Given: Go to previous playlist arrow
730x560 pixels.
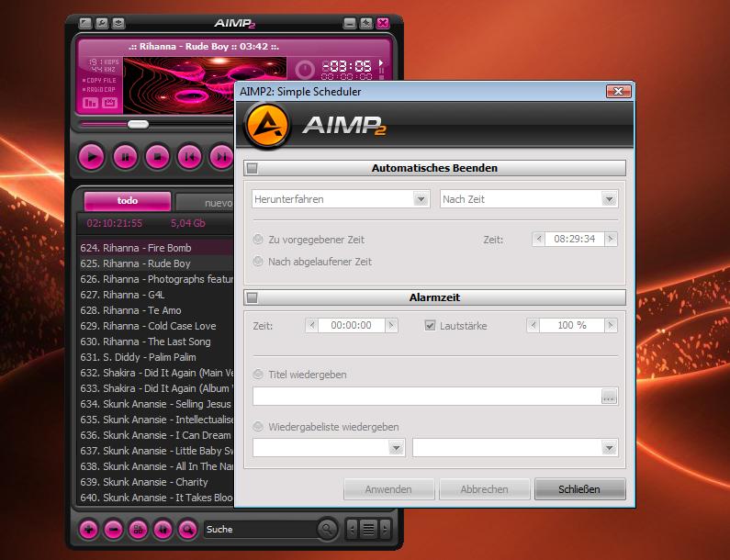Looking at the screenshot, I should (x=353, y=530).
